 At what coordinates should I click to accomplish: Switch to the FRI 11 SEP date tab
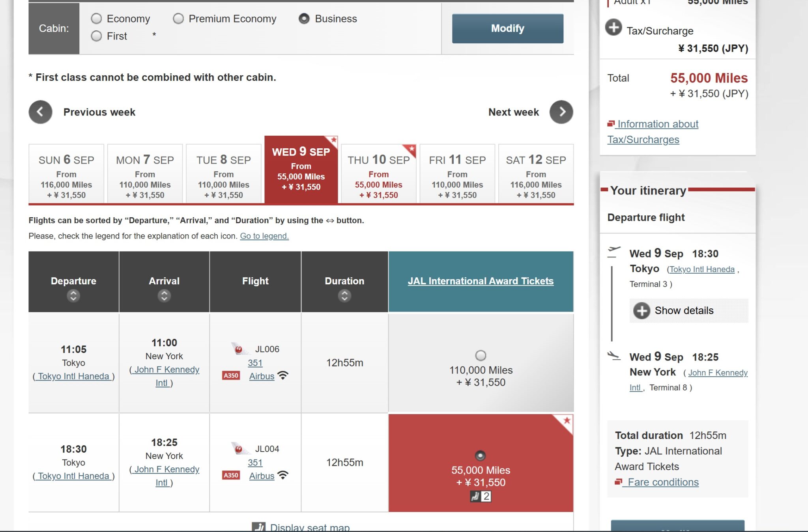[457, 174]
